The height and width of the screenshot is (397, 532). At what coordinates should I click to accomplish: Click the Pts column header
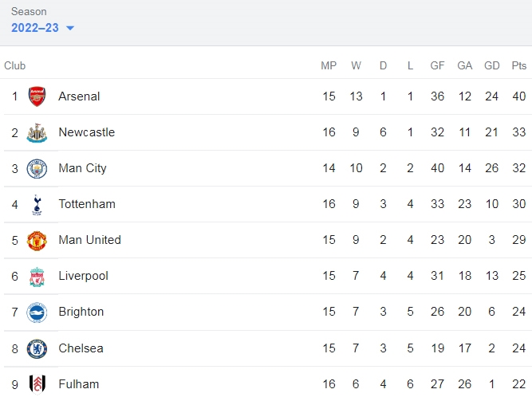click(x=518, y=65)
